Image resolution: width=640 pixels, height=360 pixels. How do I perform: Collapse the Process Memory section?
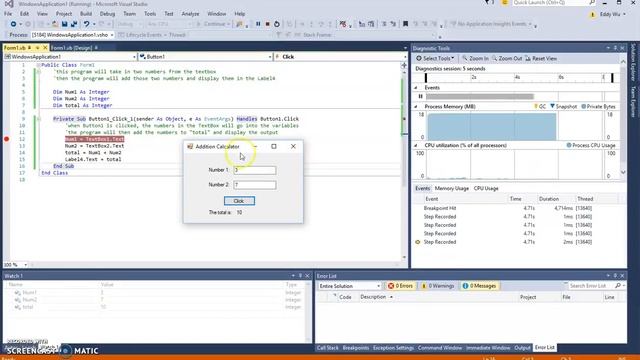[x=416, y=107]
